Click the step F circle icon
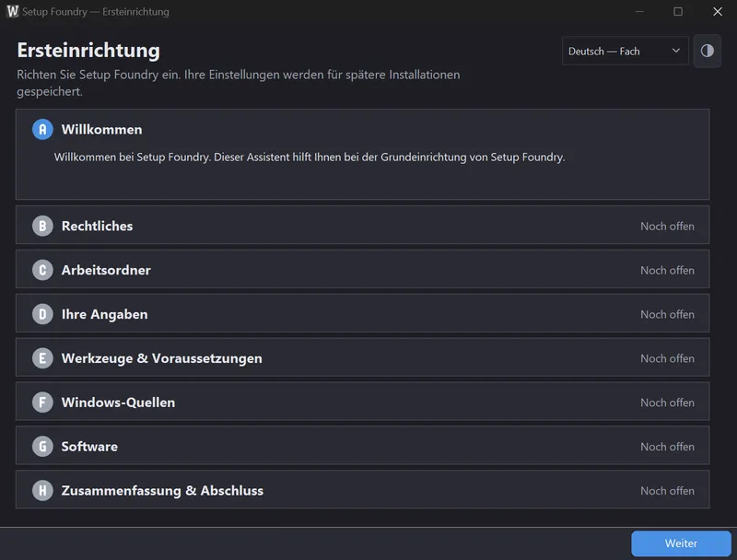The image size is (737, 560). pyautogui.click(x=42, y=402)
